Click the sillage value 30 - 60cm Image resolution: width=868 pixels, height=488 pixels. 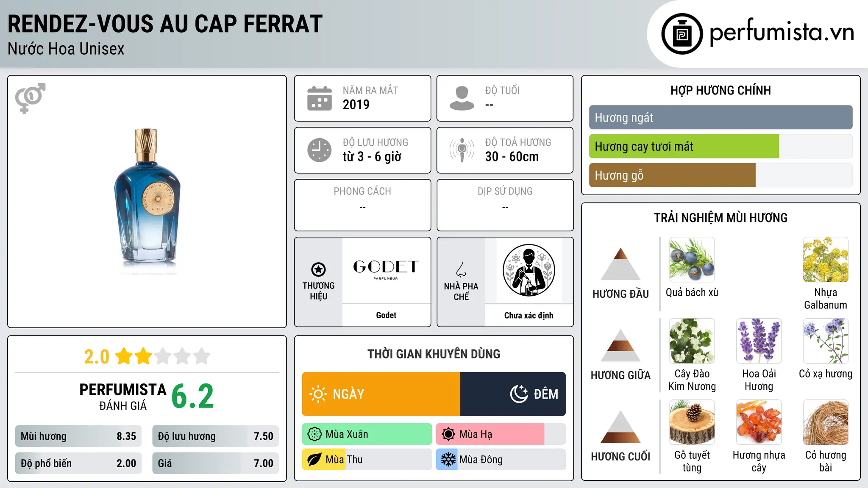click(512, 157)
